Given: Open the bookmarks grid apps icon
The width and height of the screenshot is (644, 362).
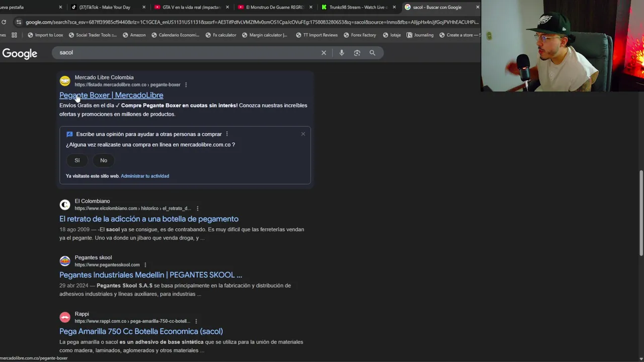Looking at the screenshot, I should (x=14, y=35).
